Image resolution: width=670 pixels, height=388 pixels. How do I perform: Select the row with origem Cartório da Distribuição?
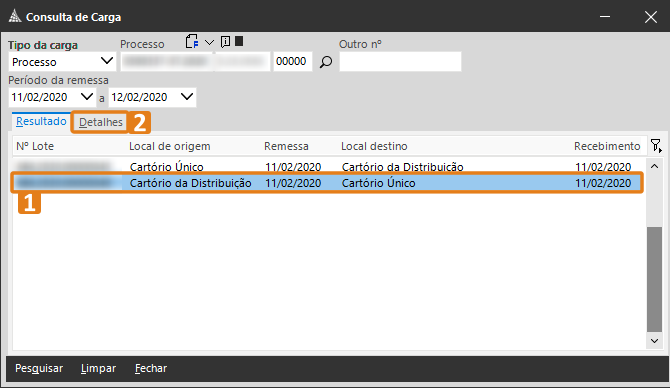pyautogui.click(x=328, y=183)
